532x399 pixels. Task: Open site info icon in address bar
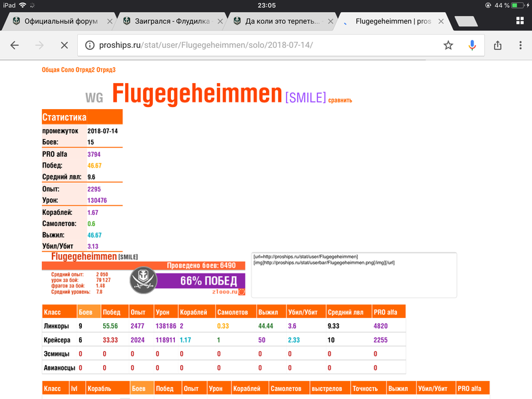(x=90, y=45)
